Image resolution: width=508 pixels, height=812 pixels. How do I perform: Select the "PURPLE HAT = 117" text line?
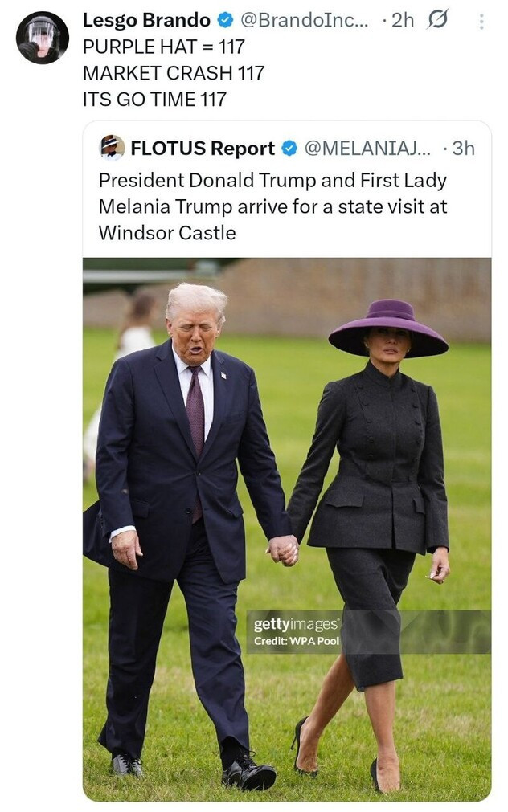tap(163, 47)
